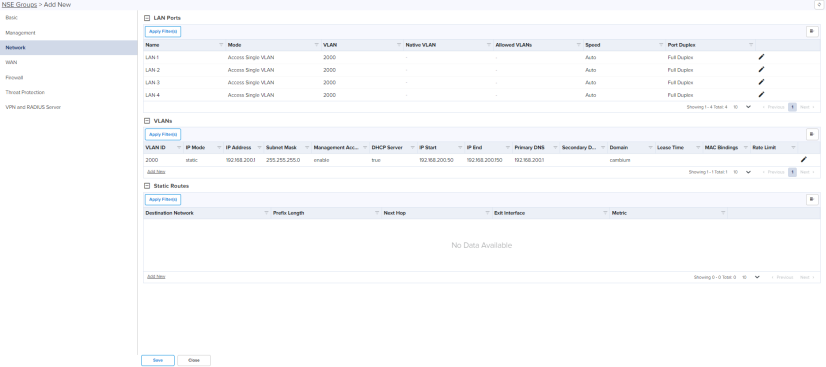Edit the LAN 2 port row
This screenshot has width=826, height=367.
click(x=761, y=70)
